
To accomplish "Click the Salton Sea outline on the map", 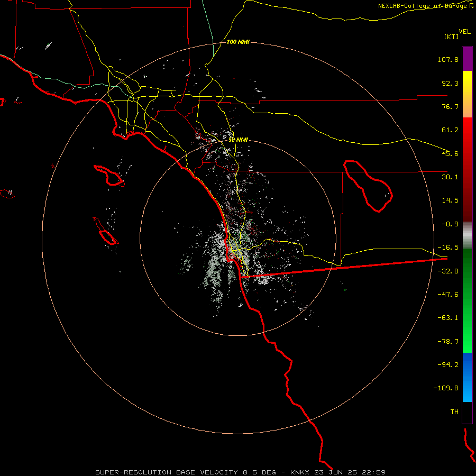I will 368,186.
